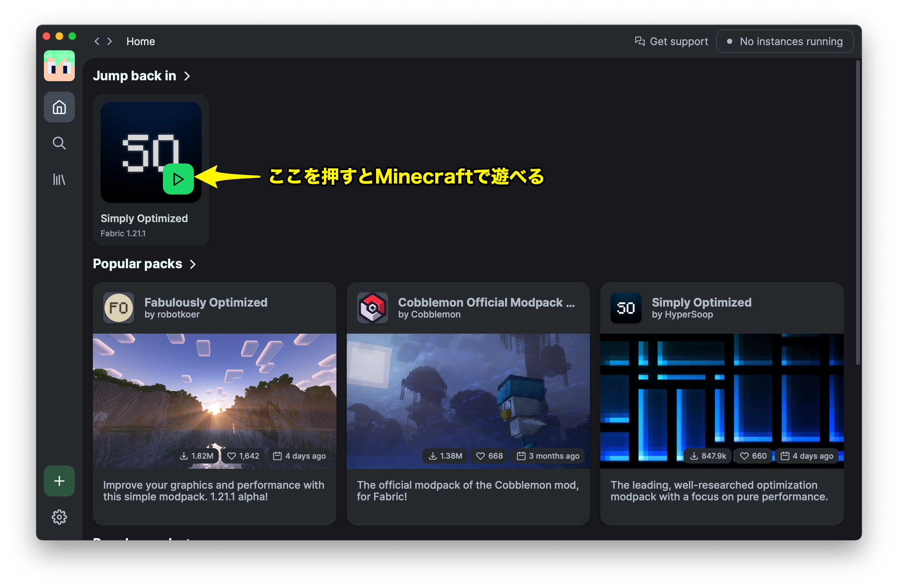Viewport: 898px width, 588px height.
Task: Open the user avatar account menu
Action: click(x=59, y=66)
